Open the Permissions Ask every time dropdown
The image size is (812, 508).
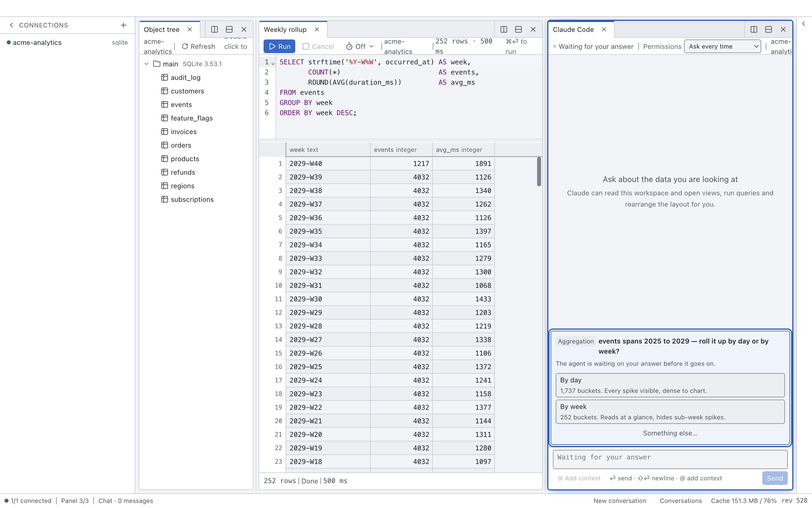click(x=722, y=46)
